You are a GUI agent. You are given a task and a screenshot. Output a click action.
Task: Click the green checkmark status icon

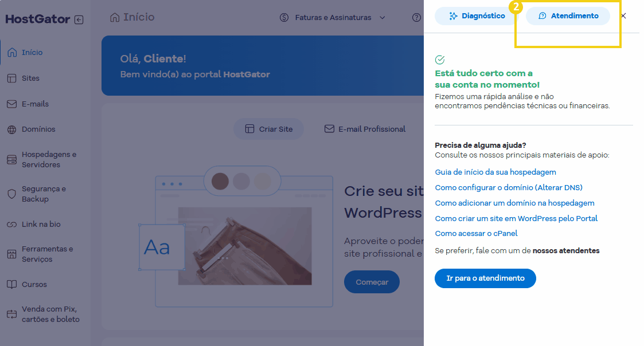click(440, 60)
